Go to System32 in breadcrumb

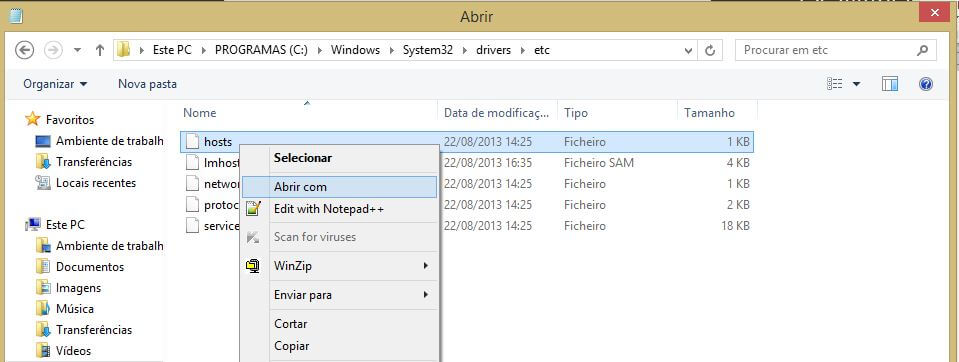click(428, 50)
